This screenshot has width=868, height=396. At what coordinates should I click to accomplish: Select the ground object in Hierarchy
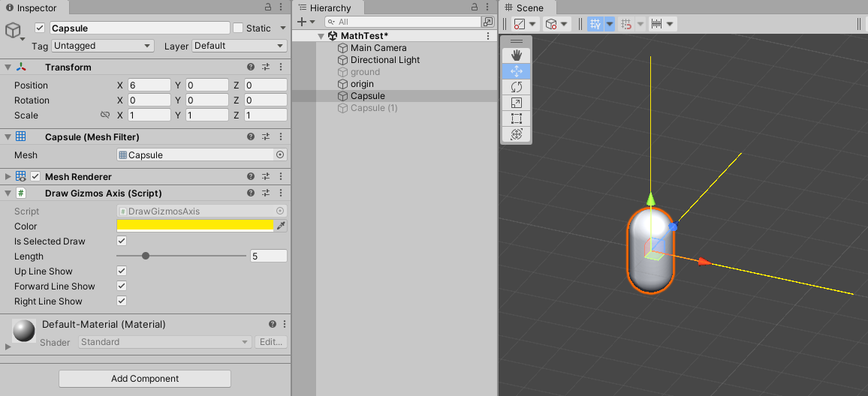[365, 72]
